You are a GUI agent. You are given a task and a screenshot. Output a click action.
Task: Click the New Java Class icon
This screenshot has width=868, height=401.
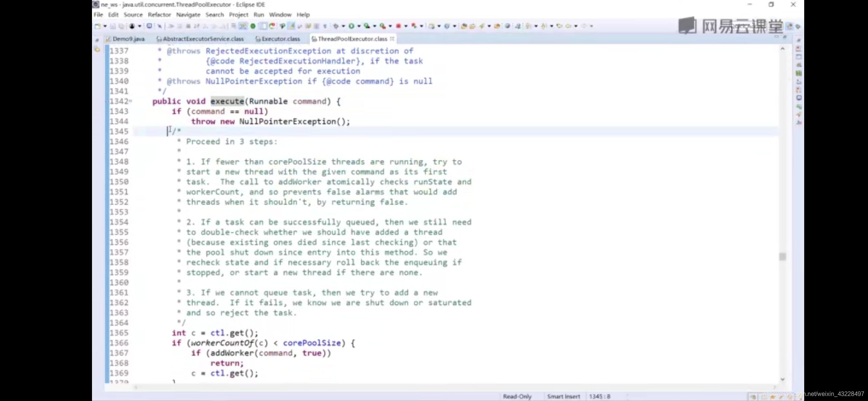point(447,26)
